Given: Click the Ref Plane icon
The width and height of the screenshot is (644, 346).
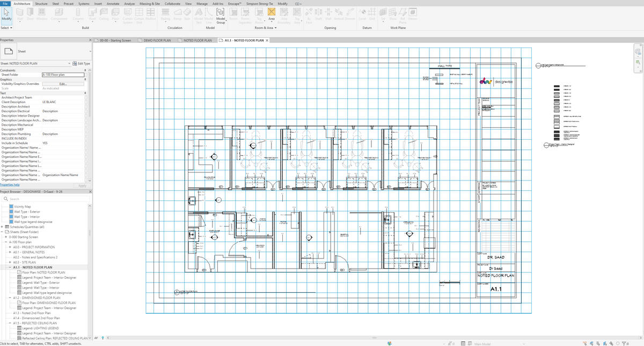Looking at the screenshot, I should 404,12.
